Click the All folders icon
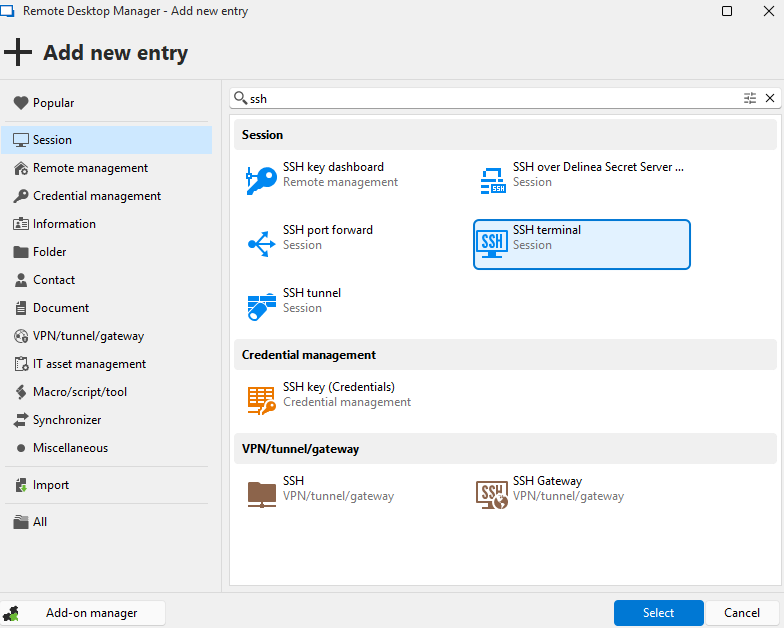This screenshot has width=784, height=628. [20, 522]
